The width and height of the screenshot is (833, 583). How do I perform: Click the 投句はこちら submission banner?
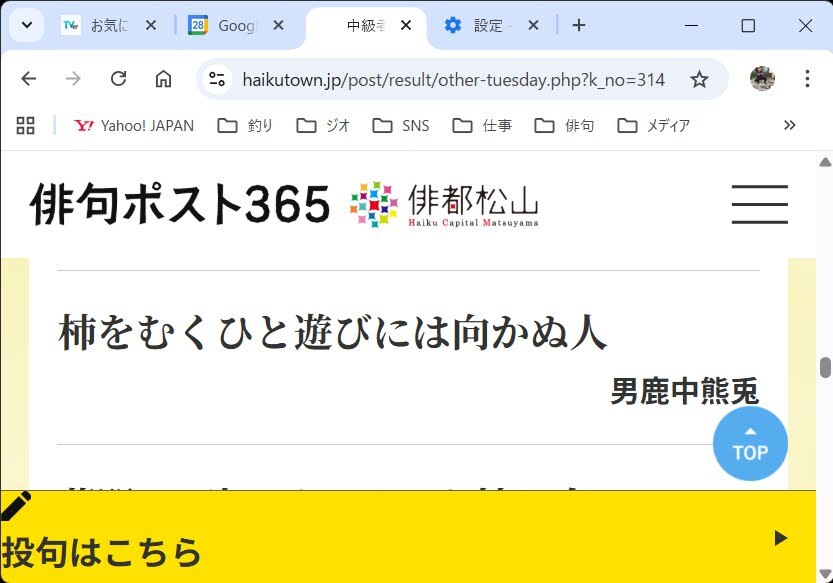click(407, 537)
